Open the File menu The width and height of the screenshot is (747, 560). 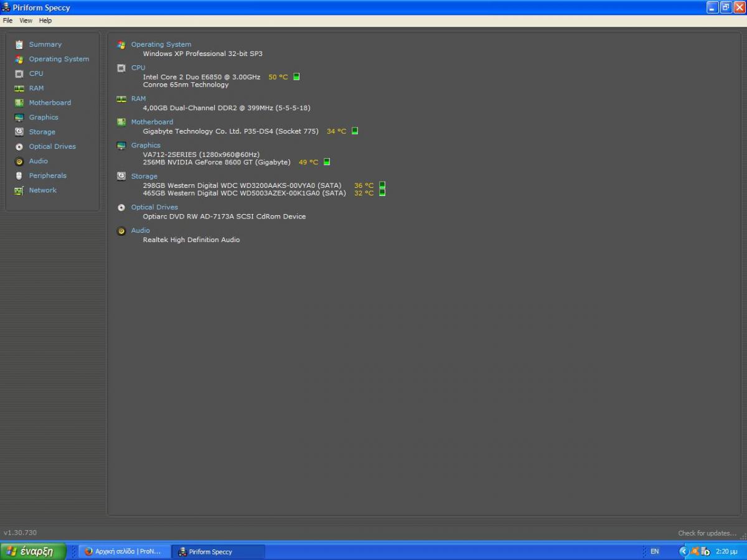tap(7, 21)
